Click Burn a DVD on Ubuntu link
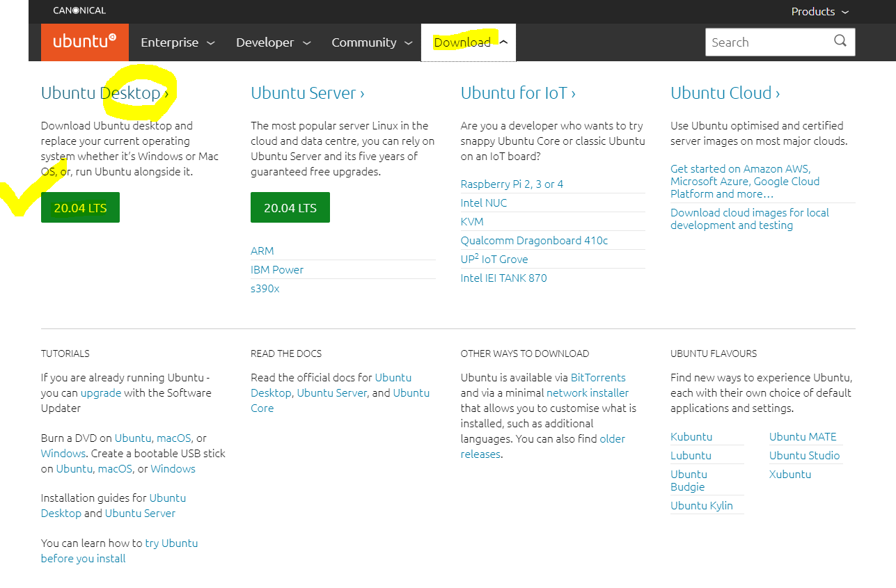The height and width of the screenshot is (588, 896). tap(133, 438)
